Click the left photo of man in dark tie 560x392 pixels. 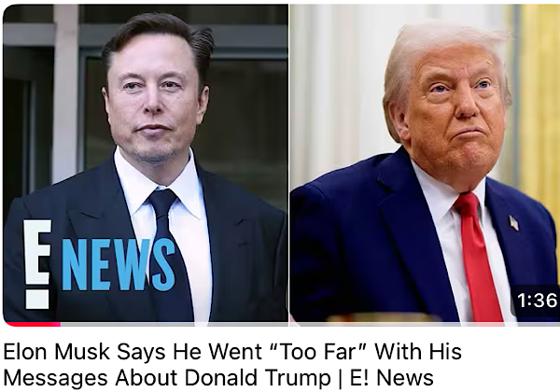tap(146, 163)
